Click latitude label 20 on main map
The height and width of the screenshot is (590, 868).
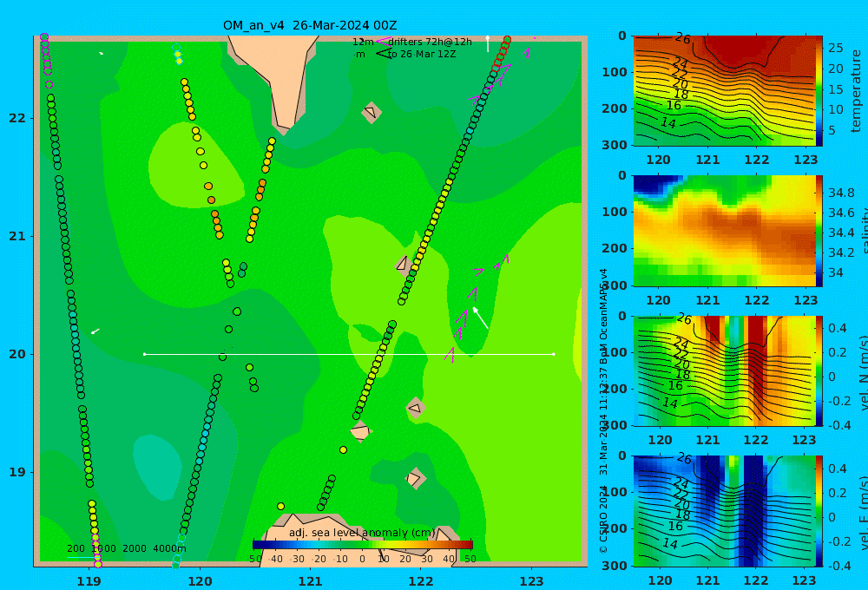click(17, 354)
